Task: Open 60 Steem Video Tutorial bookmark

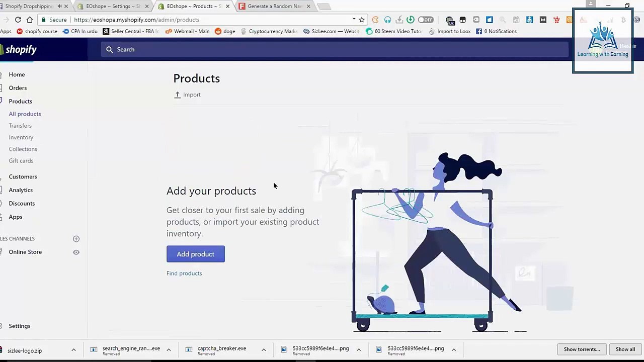Action: pyautogui.click(x=394, y=31)
